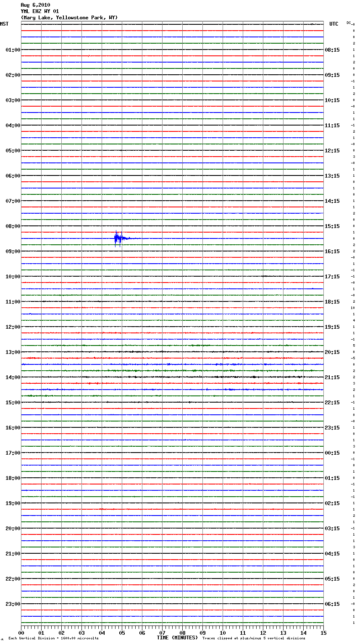Click the '19:15' UTC time label
This screenshot has width=357, height=644.
point(332,327)
